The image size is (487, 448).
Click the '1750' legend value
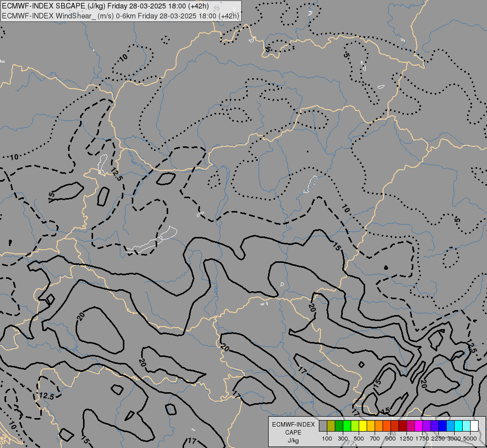pos(422,439)
